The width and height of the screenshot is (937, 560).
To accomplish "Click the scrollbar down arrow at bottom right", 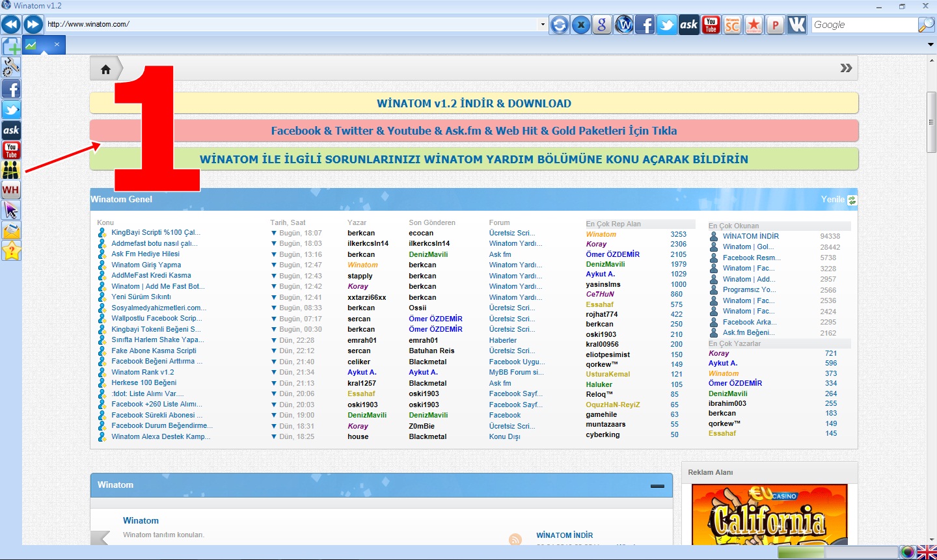I will pos(931,540).
